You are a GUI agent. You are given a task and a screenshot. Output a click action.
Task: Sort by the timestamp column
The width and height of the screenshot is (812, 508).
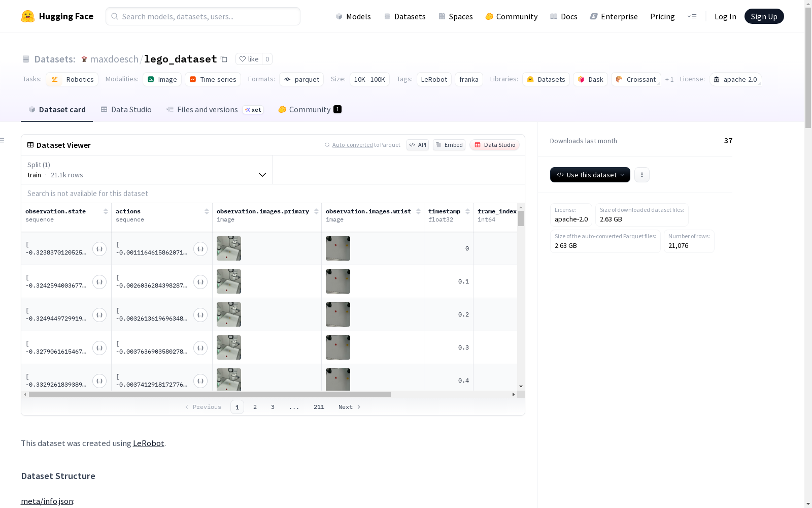467,211
